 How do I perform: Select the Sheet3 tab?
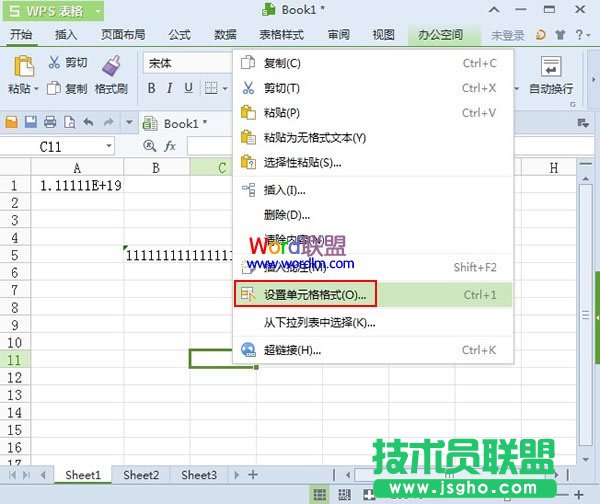click(x=199, y=475)
